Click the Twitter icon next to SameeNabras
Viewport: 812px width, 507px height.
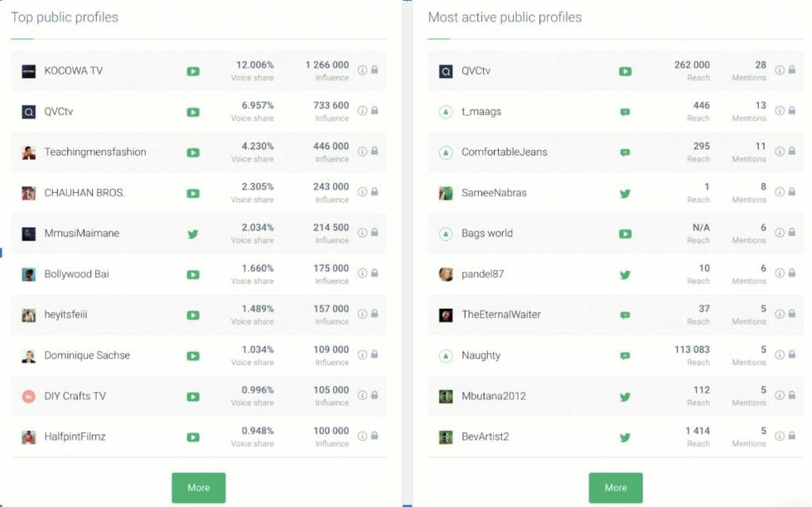tap(625, 194)
